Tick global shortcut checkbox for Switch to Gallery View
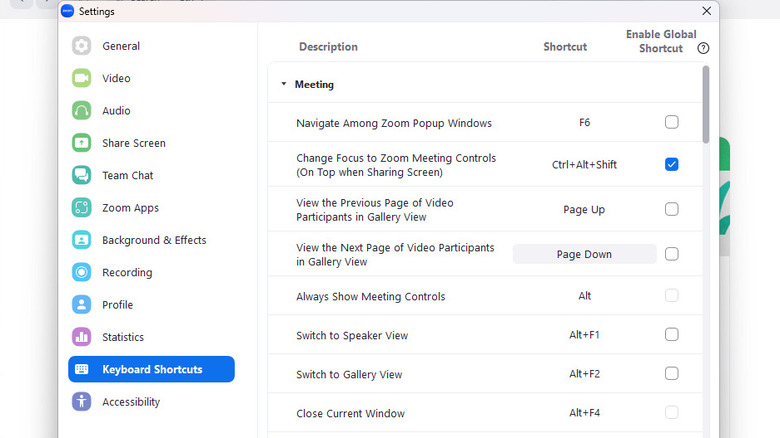The width and height of the screenshot is (780, 438). coord(671,373)
